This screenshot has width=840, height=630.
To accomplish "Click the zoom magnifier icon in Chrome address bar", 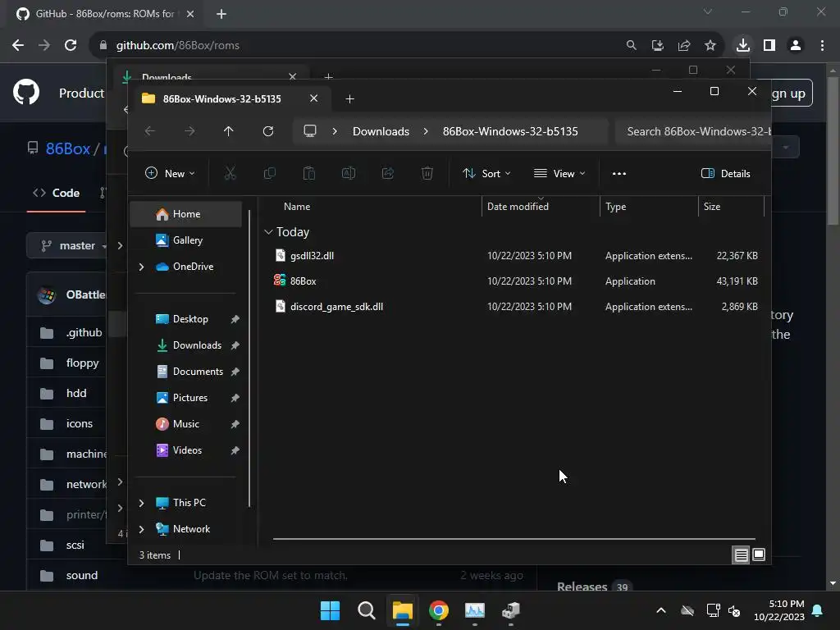I will (x=631, y=46).
